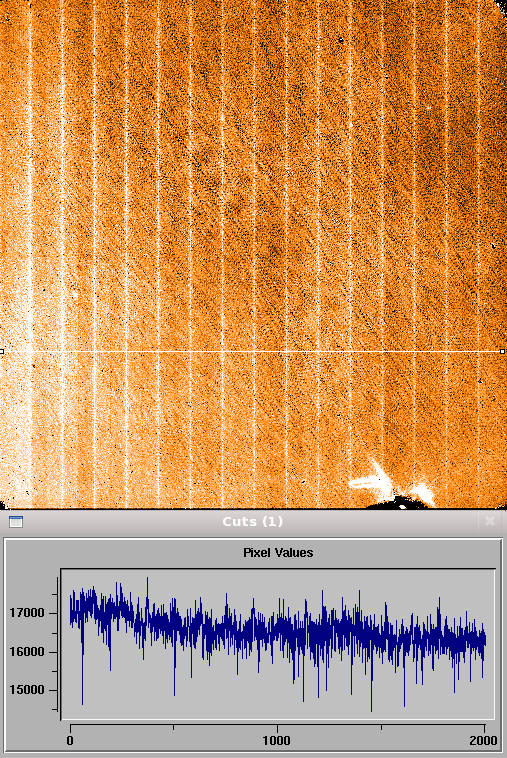Click the 15000 y-axis label

point(27,690)
